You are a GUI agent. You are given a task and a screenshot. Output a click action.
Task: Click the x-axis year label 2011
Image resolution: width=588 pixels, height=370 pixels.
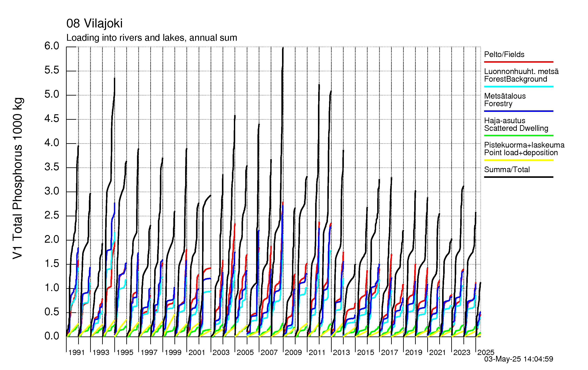(317, 352)
